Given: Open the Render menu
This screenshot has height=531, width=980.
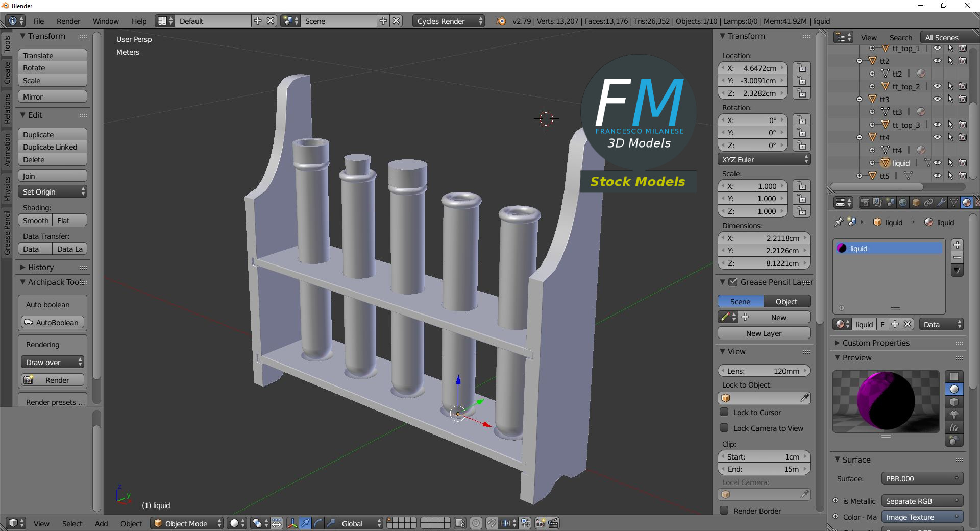Looking at the screenshot, I should [68, 21].
